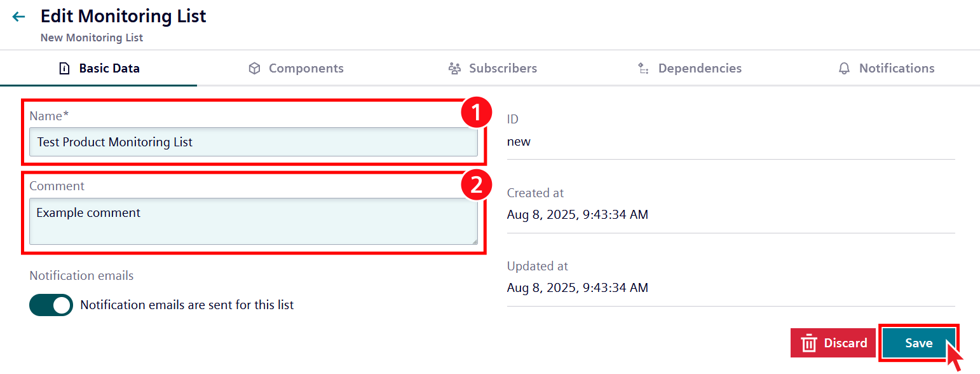The height and width of the screenshot is (374, 980).
Task: Click into the Comment text area
Action: (253, 221)
